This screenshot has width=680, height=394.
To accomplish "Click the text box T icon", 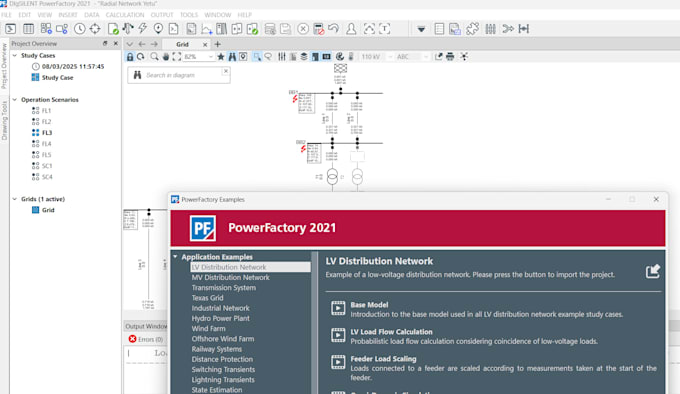I will [385, 29].
